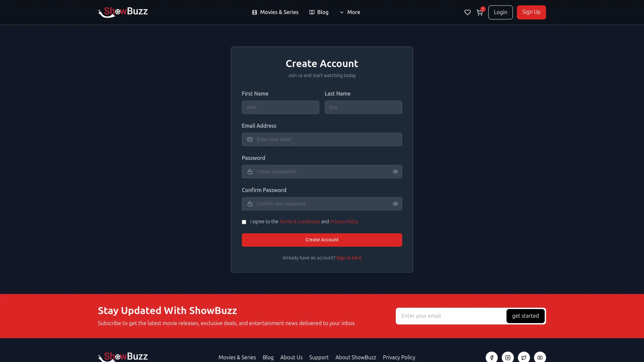Open the shopping cart icon

coord(480,12)
